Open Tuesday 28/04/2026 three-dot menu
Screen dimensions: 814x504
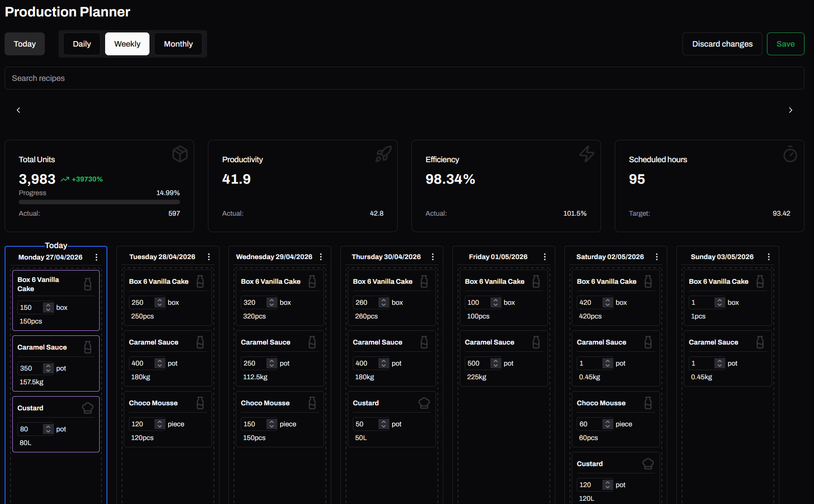[x=209, y=257]
